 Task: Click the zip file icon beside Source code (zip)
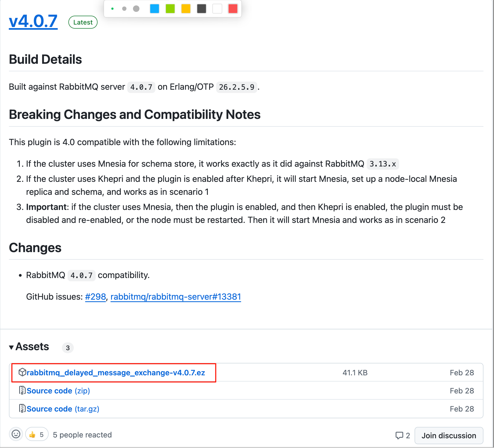point(22,390)
